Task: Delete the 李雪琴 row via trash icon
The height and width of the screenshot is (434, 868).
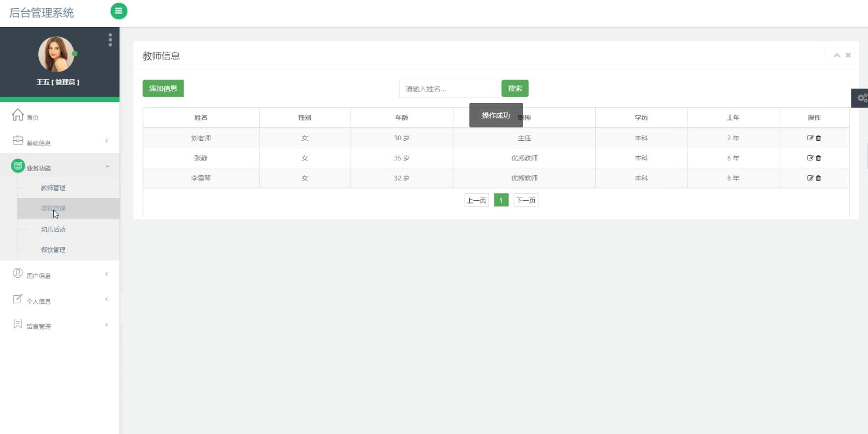Action: tap(818, 178)
